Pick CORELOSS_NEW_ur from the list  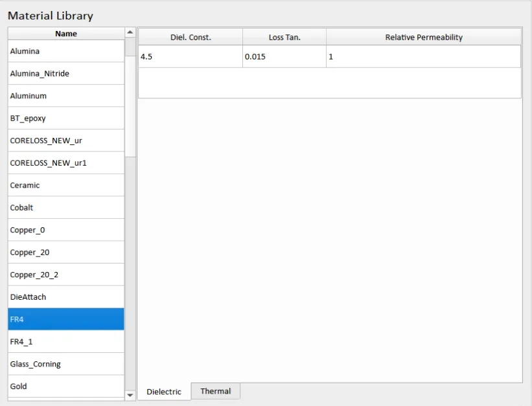click(x=65, y=141)
